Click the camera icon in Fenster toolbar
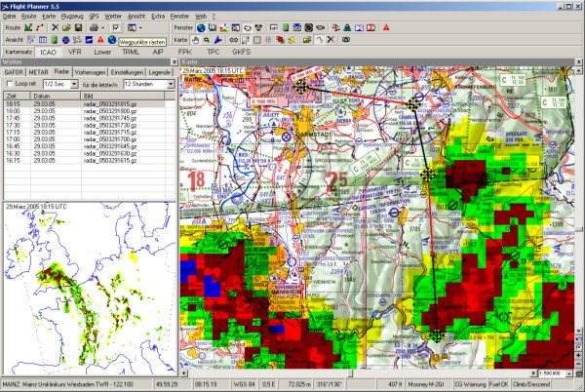Screen dimensions: 585x392 pyautogui.click(x=320, y=27)
